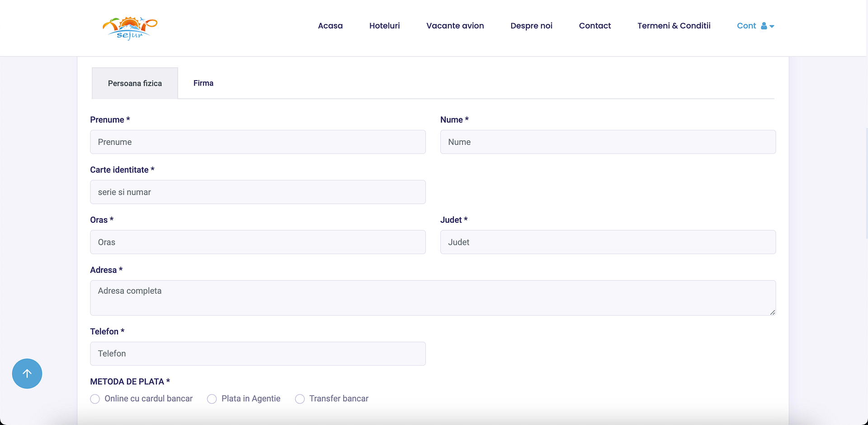Screen dimensions: 868x425
Task: Click the Contact link
Action: [x=594, y=26]
